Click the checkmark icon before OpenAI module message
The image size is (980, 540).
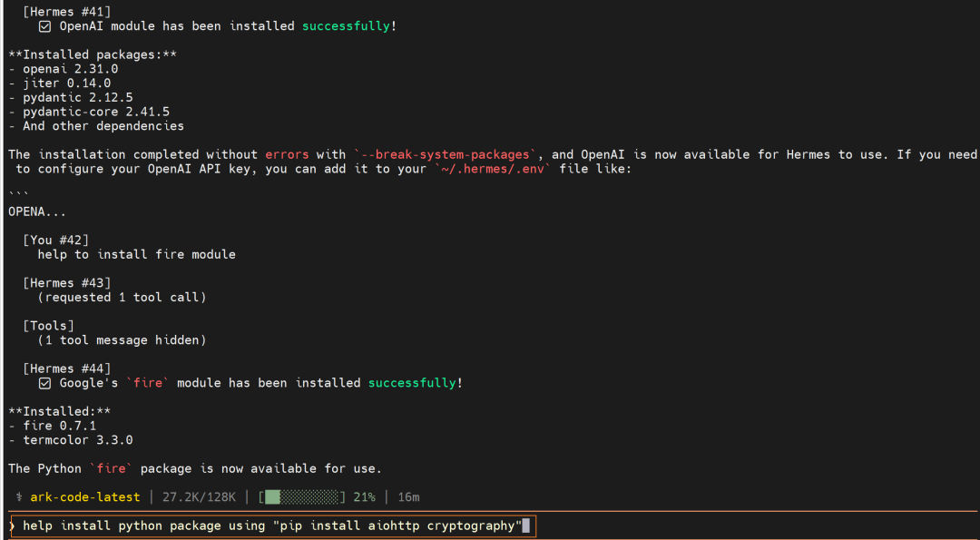[44, 26]
